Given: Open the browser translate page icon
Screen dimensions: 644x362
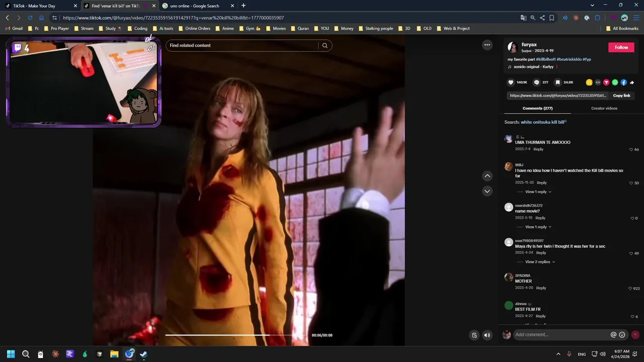Looking at the screenshot, I should click(523, 18).
